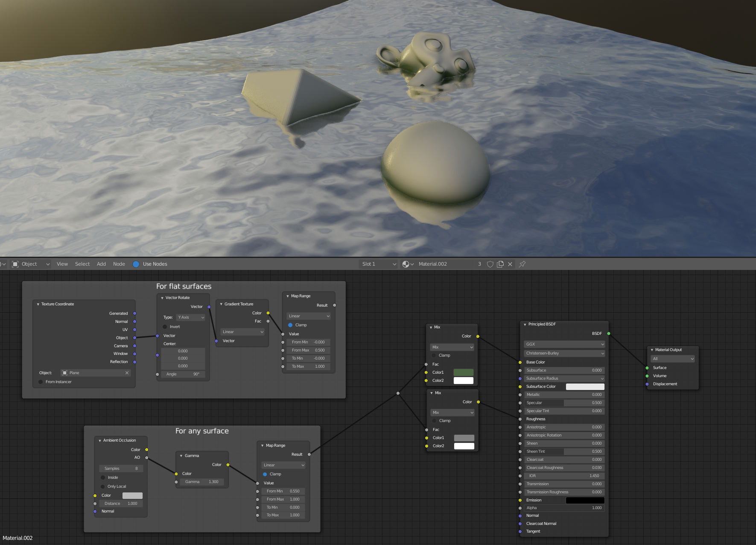
Task: Unlink Material.002 with X icon
Action: click(510, 264)
